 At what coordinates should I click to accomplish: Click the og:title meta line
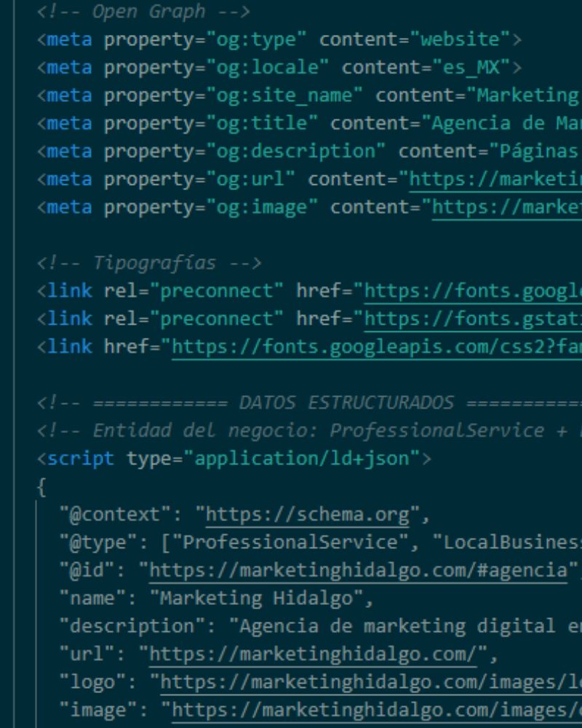[310, 124]
